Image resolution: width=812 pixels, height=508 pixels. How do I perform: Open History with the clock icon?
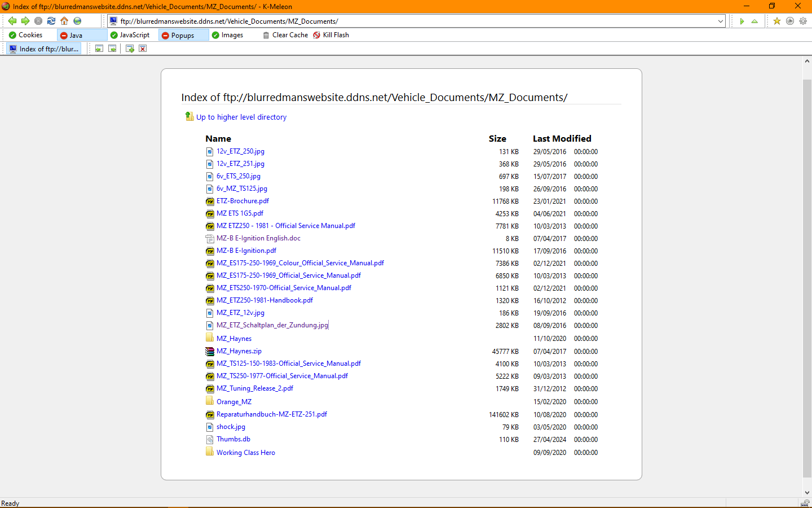790,21
